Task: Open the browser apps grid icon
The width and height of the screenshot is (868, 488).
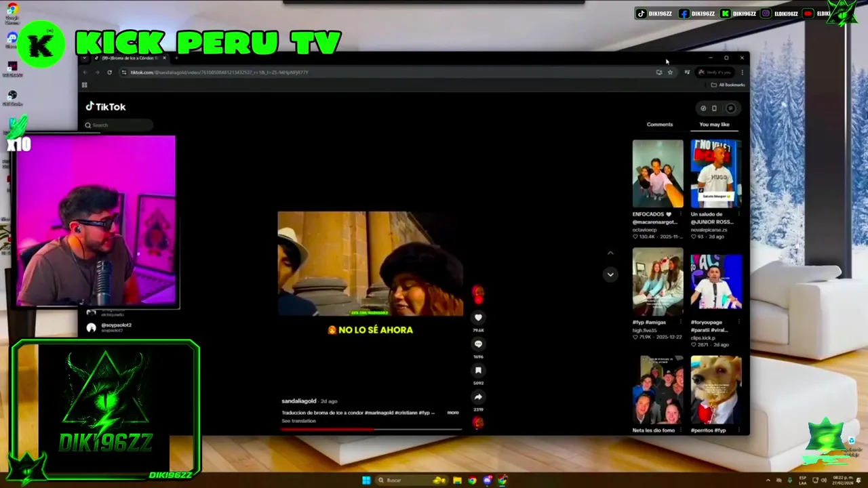Action: tap(85, 85)
